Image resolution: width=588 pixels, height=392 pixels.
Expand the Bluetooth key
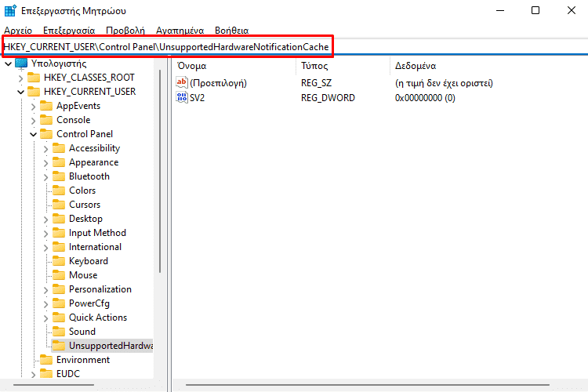(x=45, y=177)
